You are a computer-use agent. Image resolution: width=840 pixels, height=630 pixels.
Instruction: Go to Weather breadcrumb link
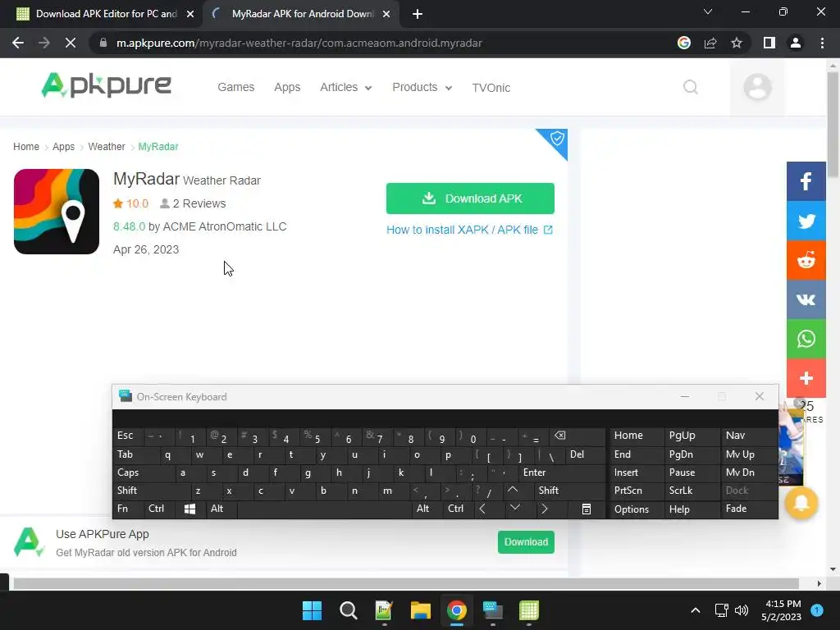point(107,147)
